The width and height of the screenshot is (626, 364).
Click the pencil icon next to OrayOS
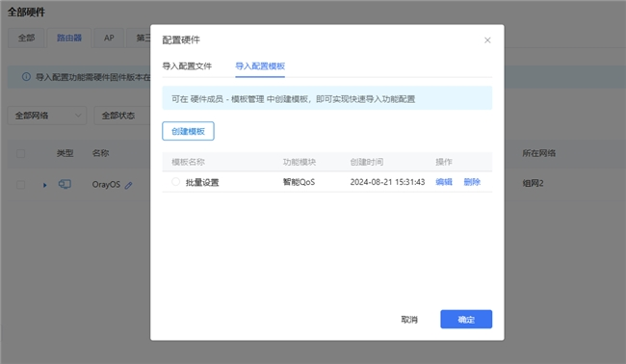(x=128, y=185)
